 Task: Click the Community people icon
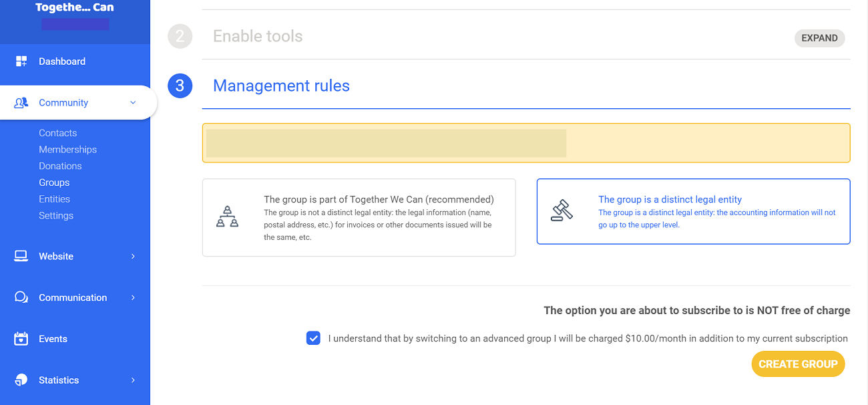[x=21, y=103]
